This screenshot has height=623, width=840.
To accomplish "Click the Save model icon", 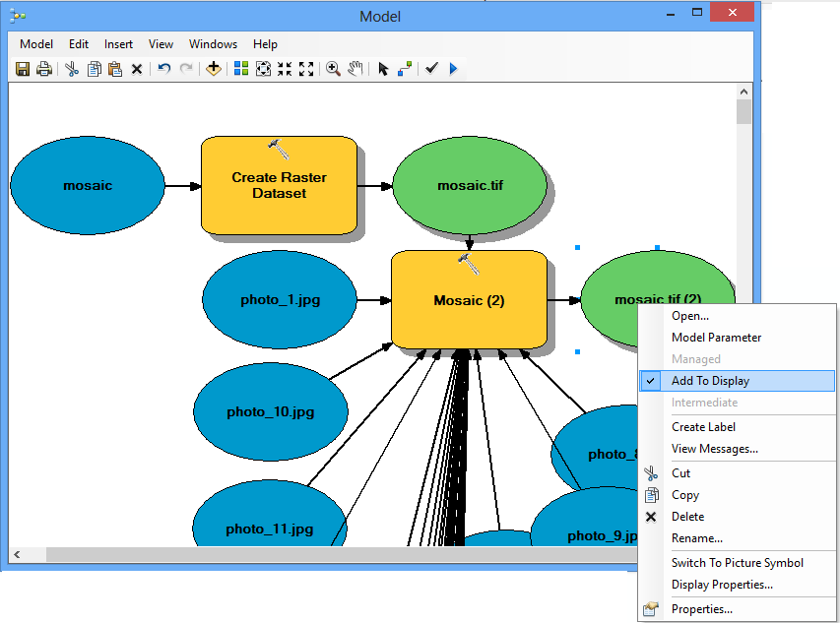I will [x=23, y=69].
